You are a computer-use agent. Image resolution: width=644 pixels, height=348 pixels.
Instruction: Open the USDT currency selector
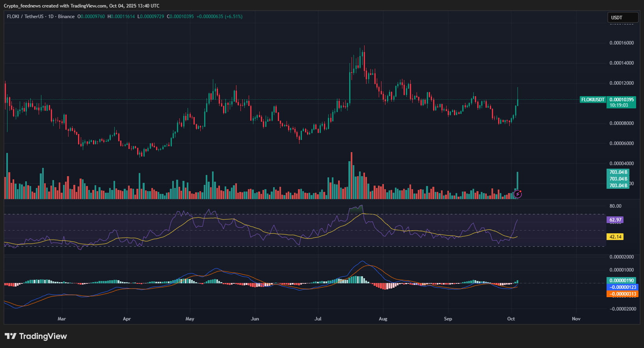[x=622, y=17]
